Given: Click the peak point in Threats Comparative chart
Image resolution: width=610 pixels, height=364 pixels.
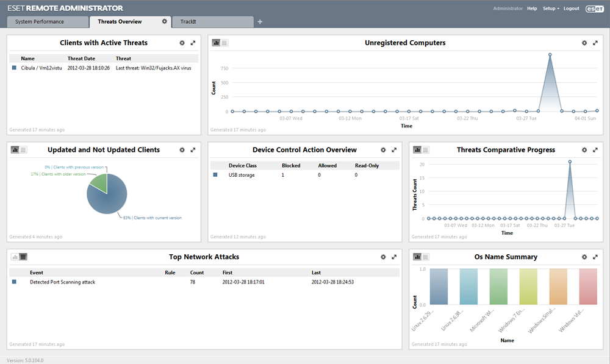Looking at the screenshot, I should coord(570,162).
